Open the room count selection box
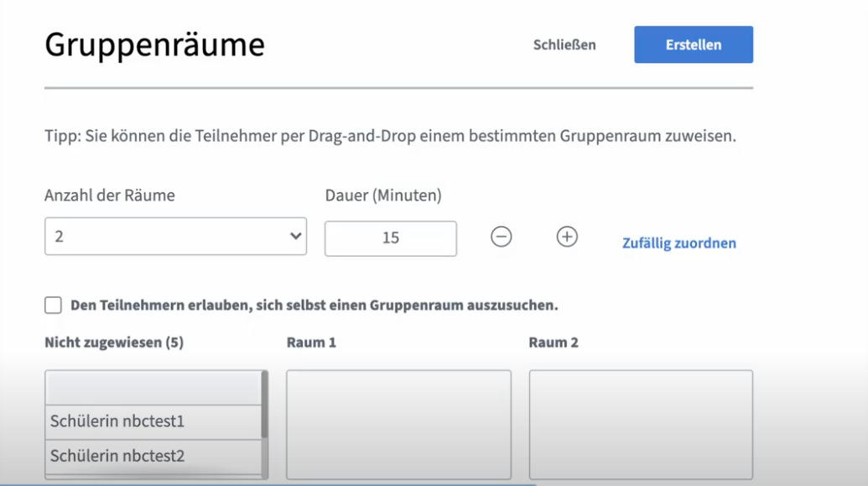 coord(175,237)
